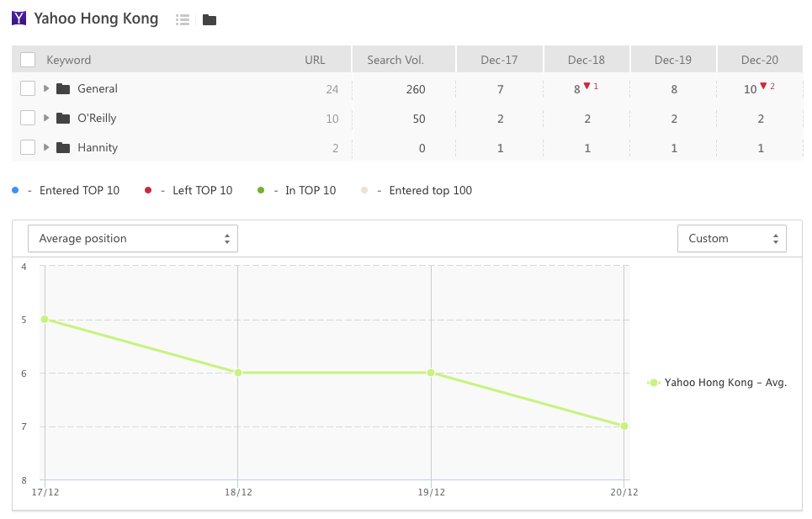Open the Custom date range dropdown
The height and width of the screenshot is (519, 812).
click(x=732, y=239)
